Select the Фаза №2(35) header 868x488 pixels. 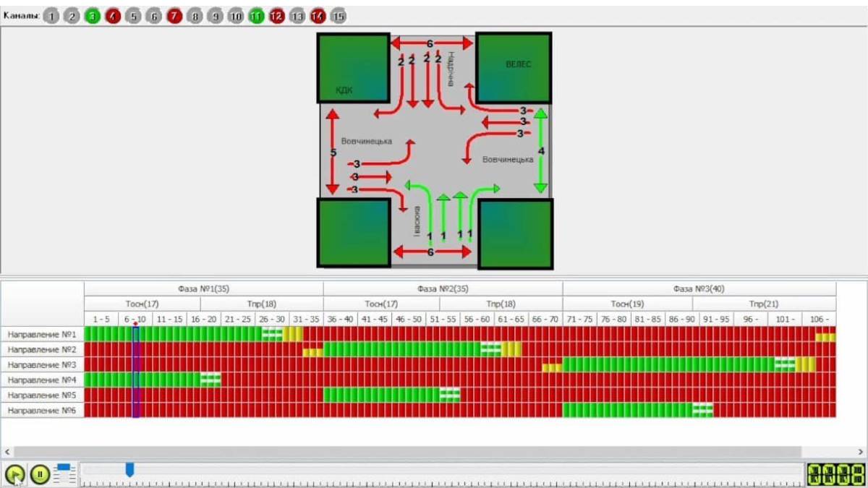pyautogui.click(x=442, y=288)
